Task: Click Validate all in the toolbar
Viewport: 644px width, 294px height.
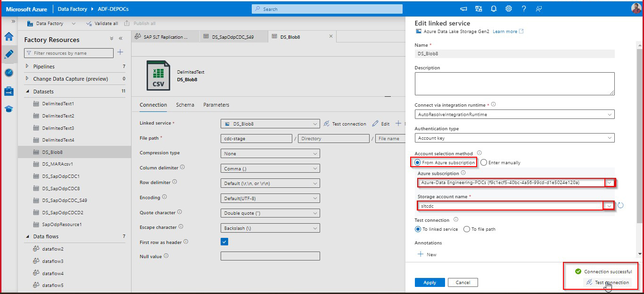Action: click(x=102, y=23)
